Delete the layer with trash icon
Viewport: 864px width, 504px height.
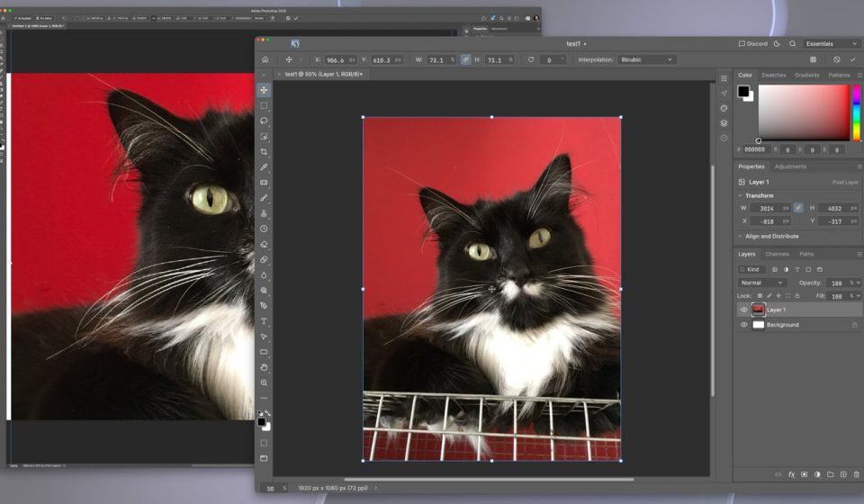pos(856,474)
